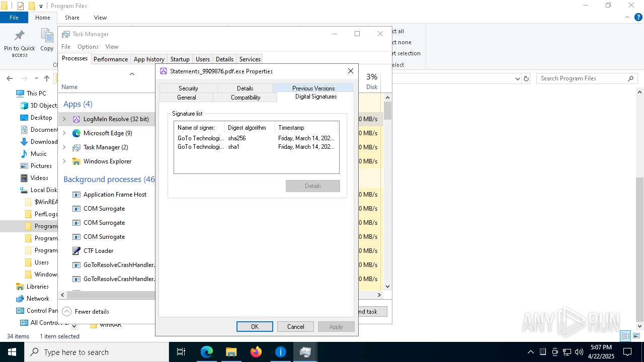Image resolution: width=644 pixels, height=362 pixels.
Task: Click Task Manager vertical scrollbar thumb
Action: (387, 111)
